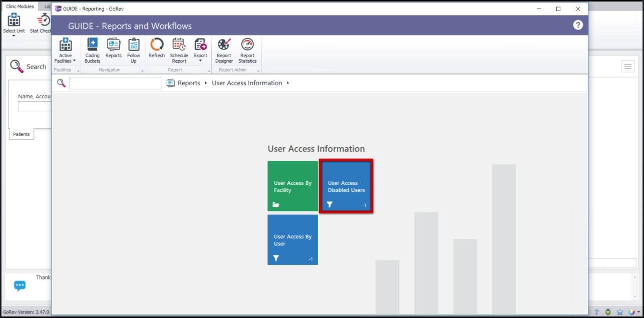Click the Reports breadcrumb
This screenshot has height=318, width=644.
tap(189, 83)
